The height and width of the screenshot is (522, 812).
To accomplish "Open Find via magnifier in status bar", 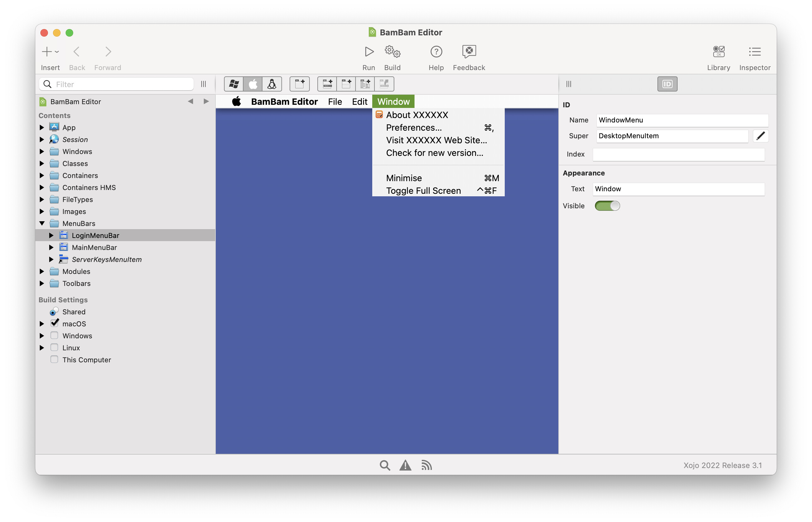I will 385,465.
